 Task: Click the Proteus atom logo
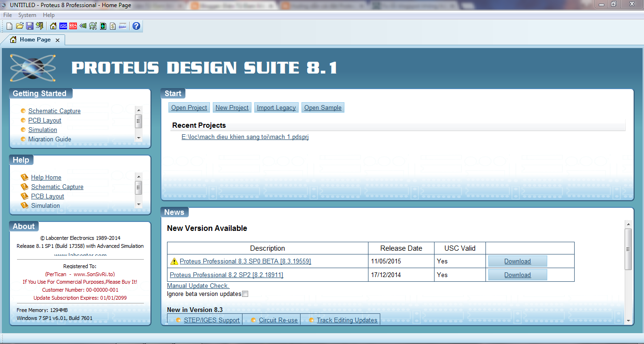click(x=33, y=67)
